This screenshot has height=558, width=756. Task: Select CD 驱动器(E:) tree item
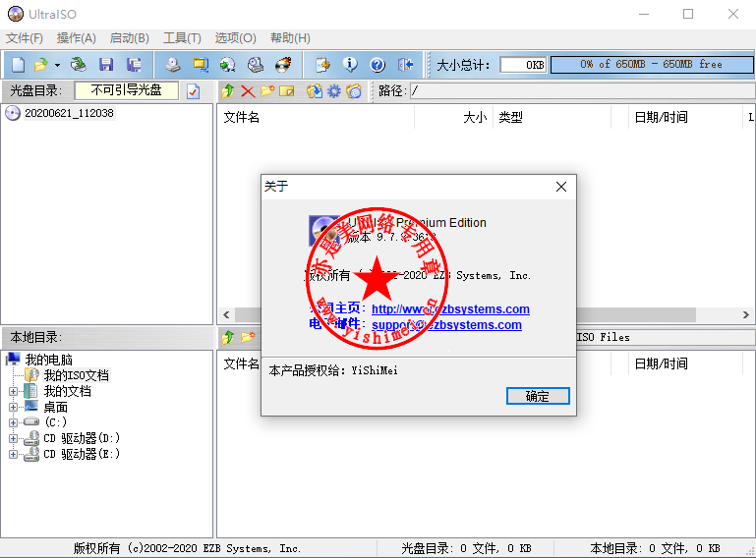(82, 454)
